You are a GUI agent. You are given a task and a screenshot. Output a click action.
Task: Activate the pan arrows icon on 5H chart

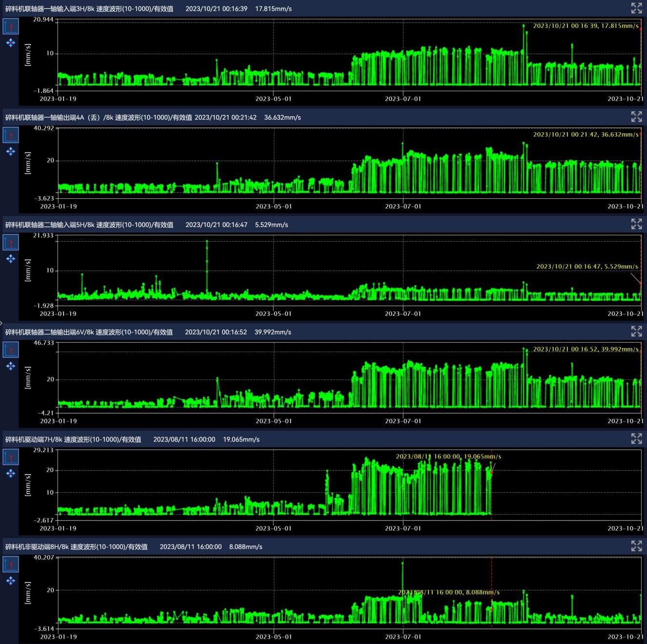point(11,259)
